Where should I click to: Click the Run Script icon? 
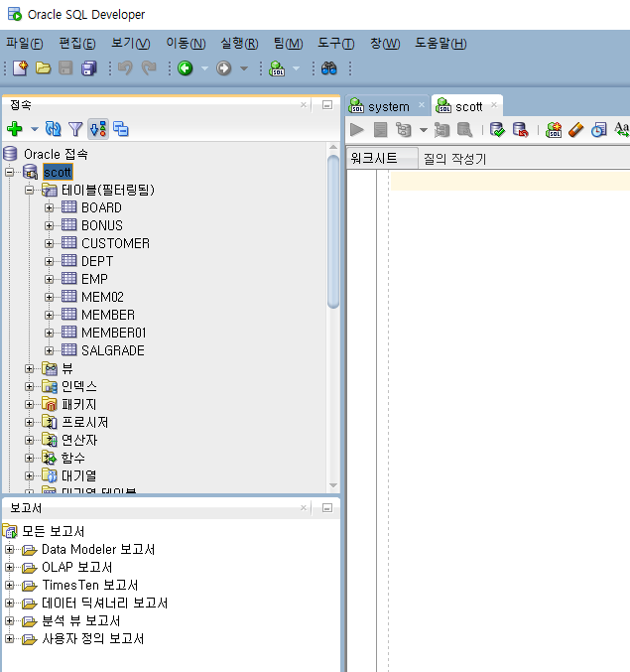click(x=380, y=129)
